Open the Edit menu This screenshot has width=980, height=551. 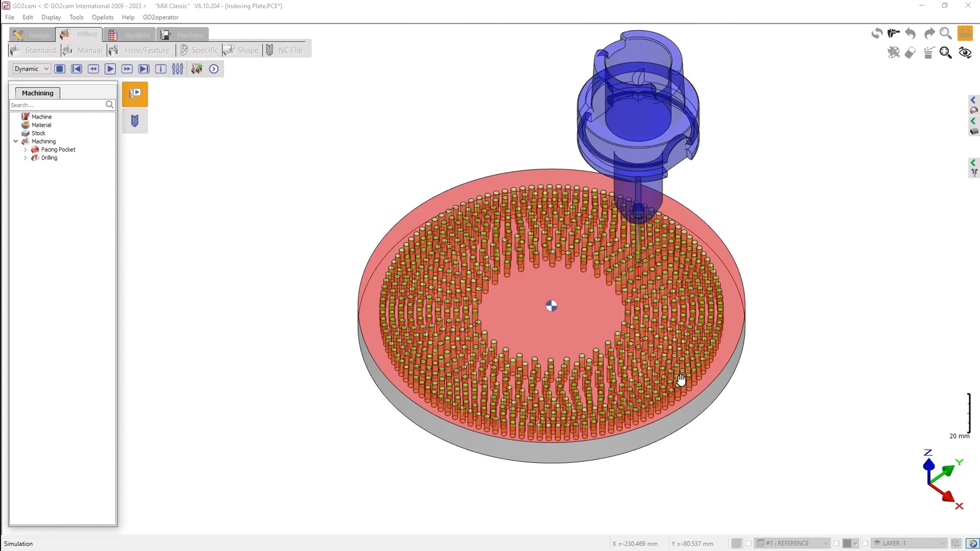(28, 17)
